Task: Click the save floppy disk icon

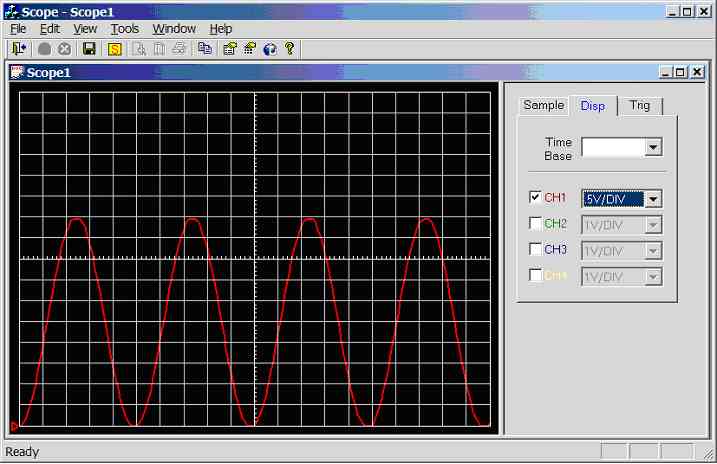Action: [89, 48]
